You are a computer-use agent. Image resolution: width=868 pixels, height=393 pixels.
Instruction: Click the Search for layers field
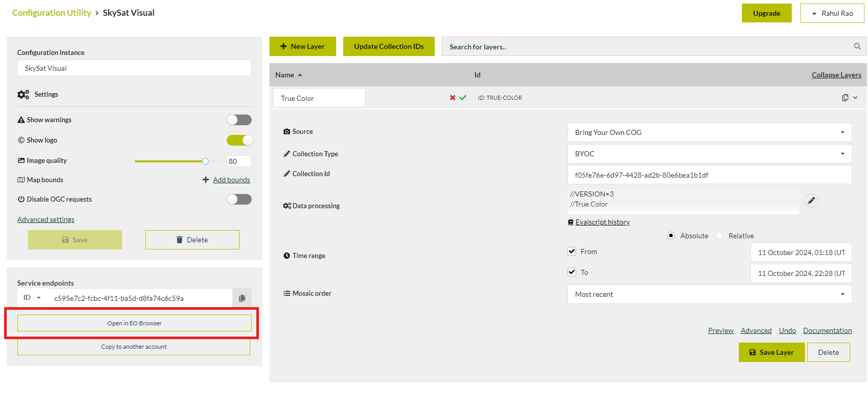click(654, 46)
